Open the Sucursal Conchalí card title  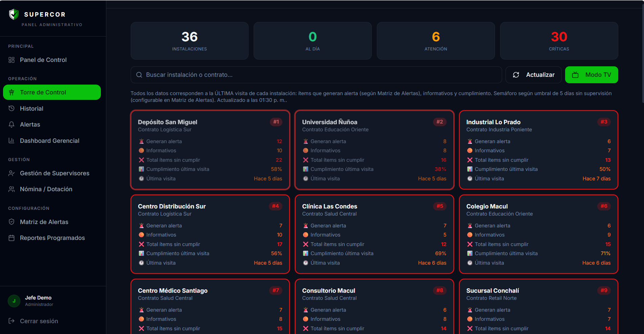click(493, 291)
